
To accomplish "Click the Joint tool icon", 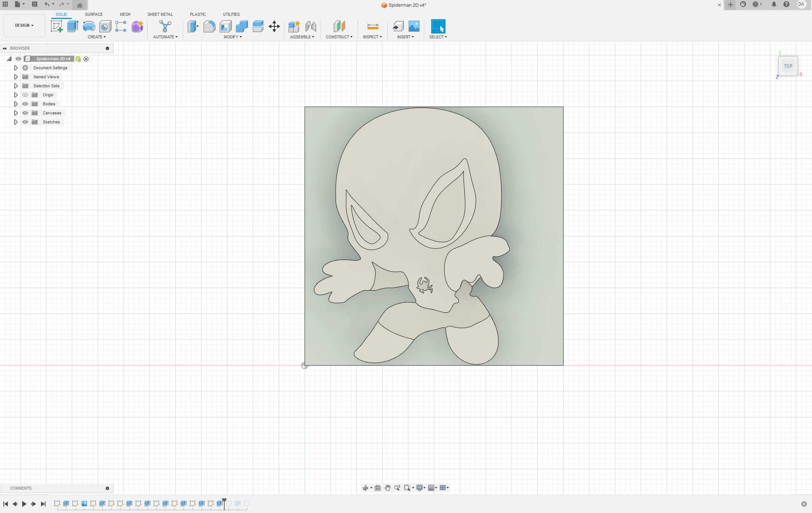I will coord(310,26).
